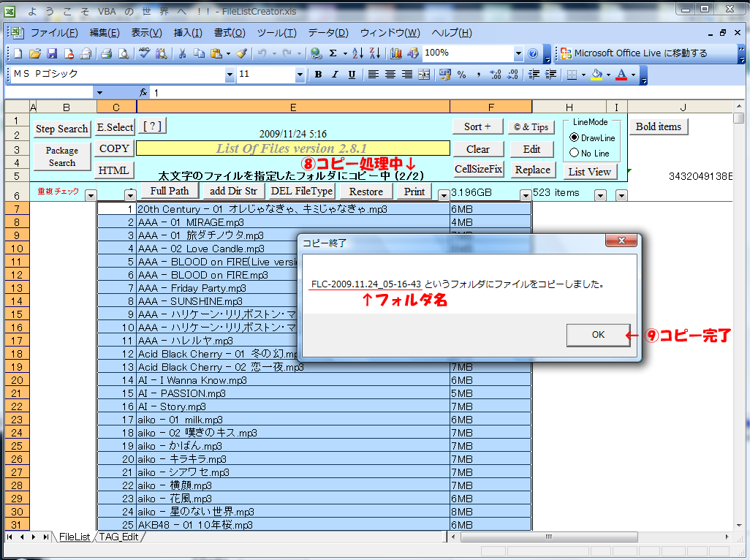Select row header 7
The image size is (750, 560).
point(17,209)
